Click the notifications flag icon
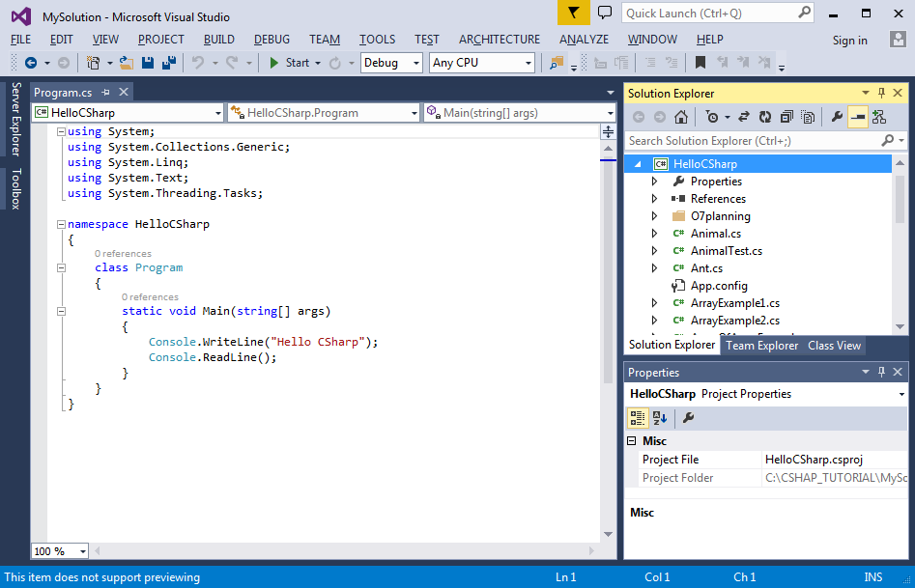 coord(574,13)
